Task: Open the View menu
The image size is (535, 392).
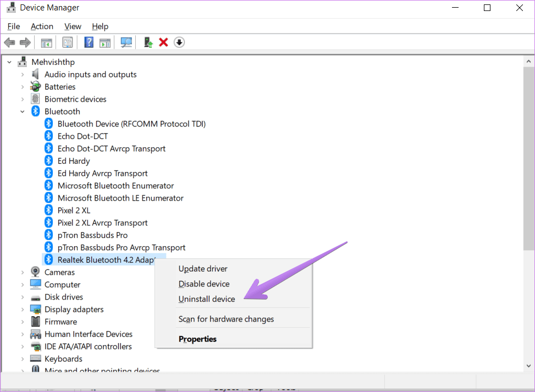Action: [x=73, y=26]
